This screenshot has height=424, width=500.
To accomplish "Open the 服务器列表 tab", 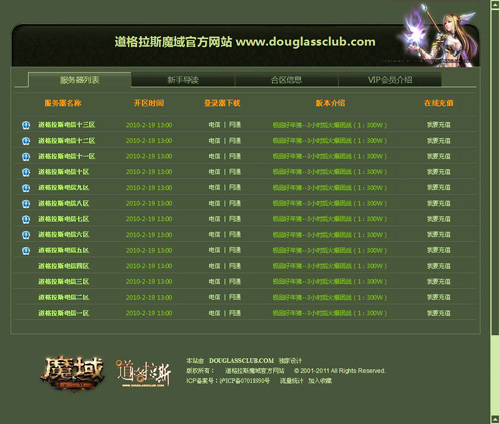I will click(x=80, y=80).
